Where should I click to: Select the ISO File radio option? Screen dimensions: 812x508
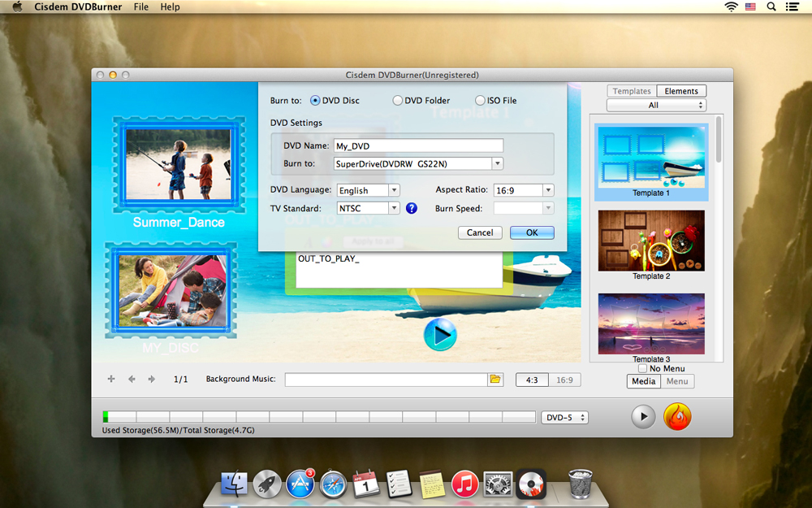(x=481, y=101)
